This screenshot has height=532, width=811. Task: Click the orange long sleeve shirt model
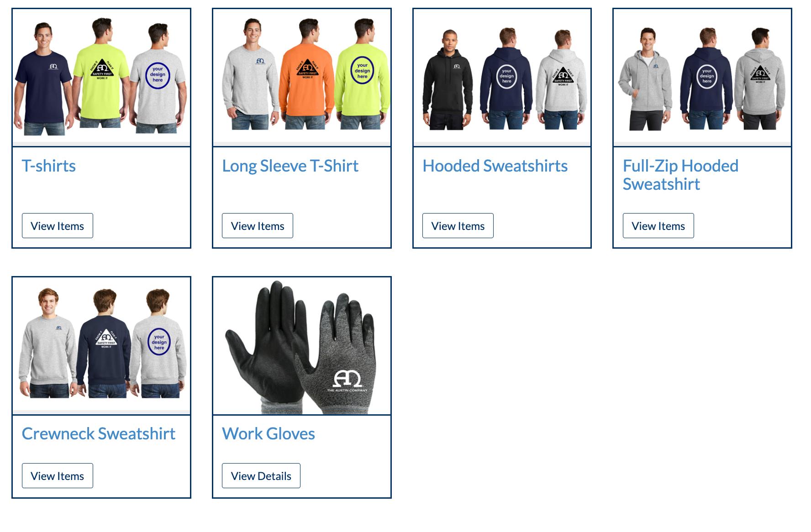click(307, 74)
